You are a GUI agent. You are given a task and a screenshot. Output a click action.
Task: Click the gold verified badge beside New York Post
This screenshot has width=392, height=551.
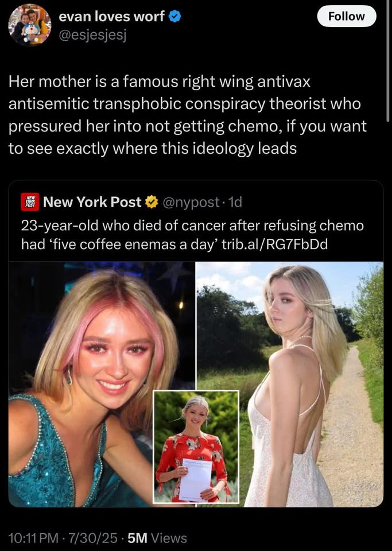pyautogui.click(x=152, y=201)
